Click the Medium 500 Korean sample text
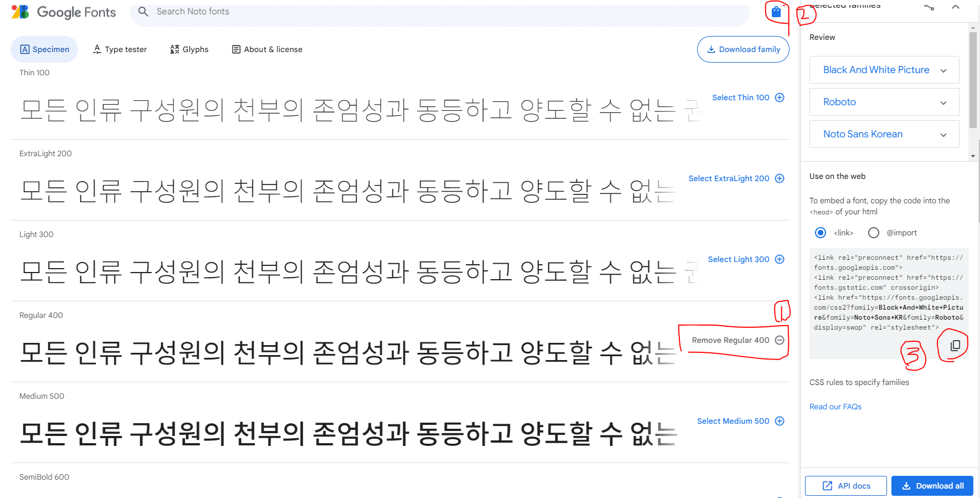 [x=348, y=433]
